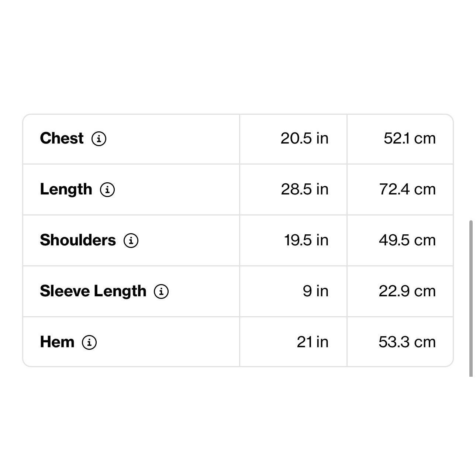Click the 53.3 cm hem value
This screenshot has height=476, width=476.
pos(407,342)
